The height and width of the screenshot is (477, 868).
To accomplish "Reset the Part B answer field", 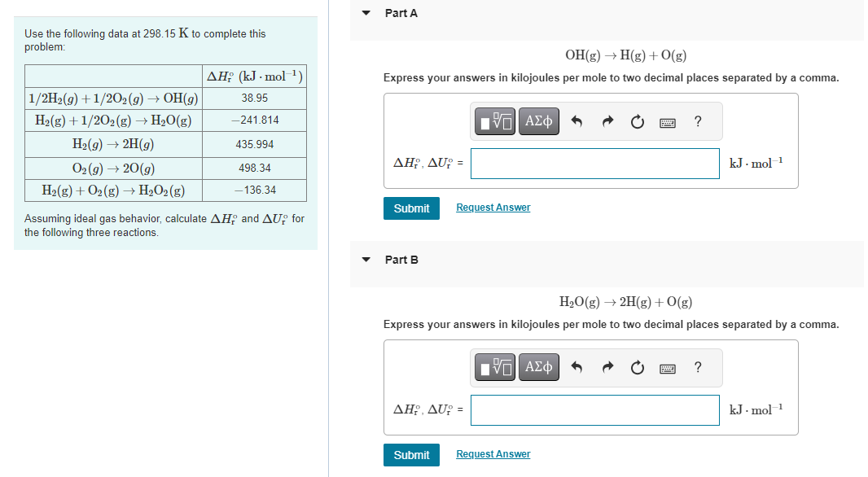I will coord(637,367).
